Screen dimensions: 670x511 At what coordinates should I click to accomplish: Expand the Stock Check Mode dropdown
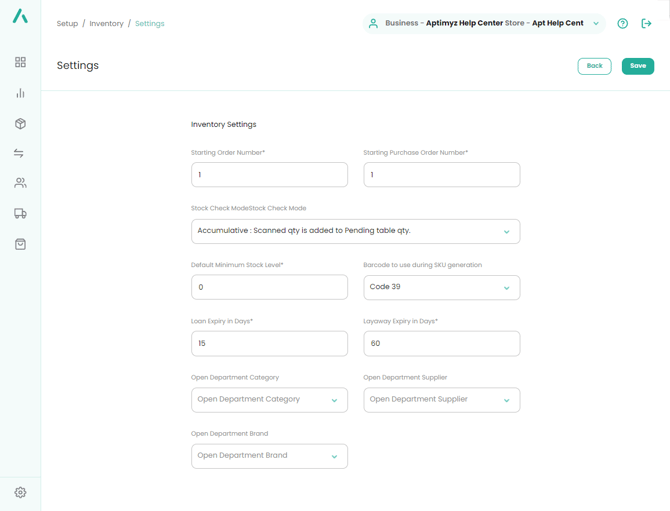[x=355, y=231]
